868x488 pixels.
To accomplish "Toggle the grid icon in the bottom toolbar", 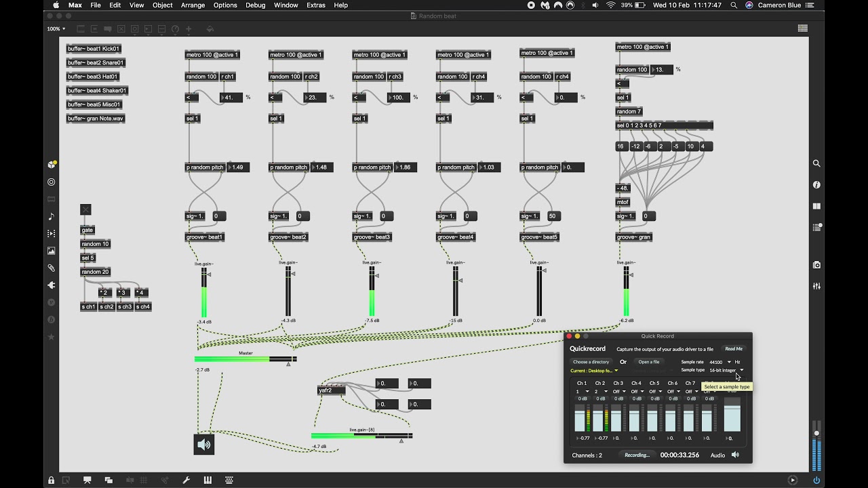I will pyautogui.click(x=143, y=480).
